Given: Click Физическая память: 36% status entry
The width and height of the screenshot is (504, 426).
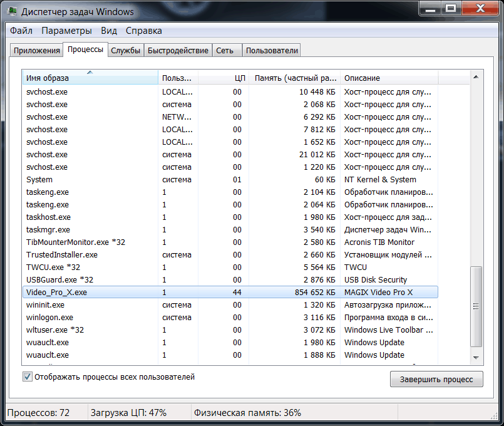Looking at the screenshot, I should (247, 412).
